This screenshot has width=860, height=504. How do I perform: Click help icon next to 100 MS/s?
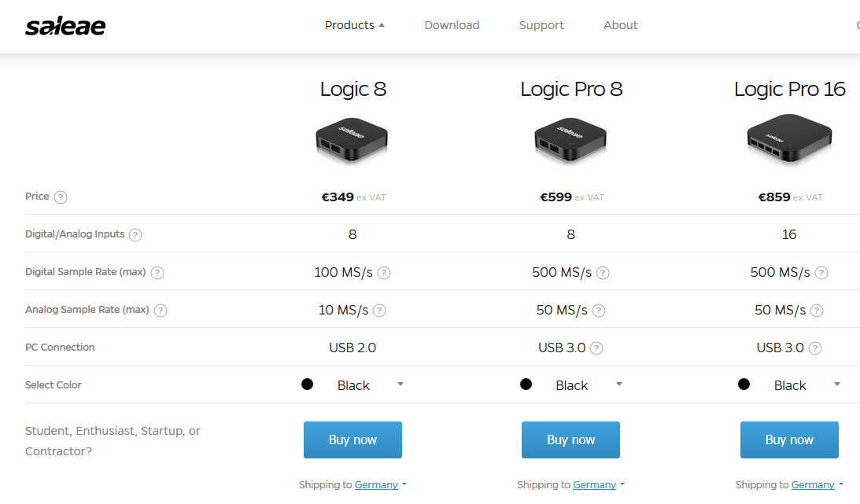384,273
